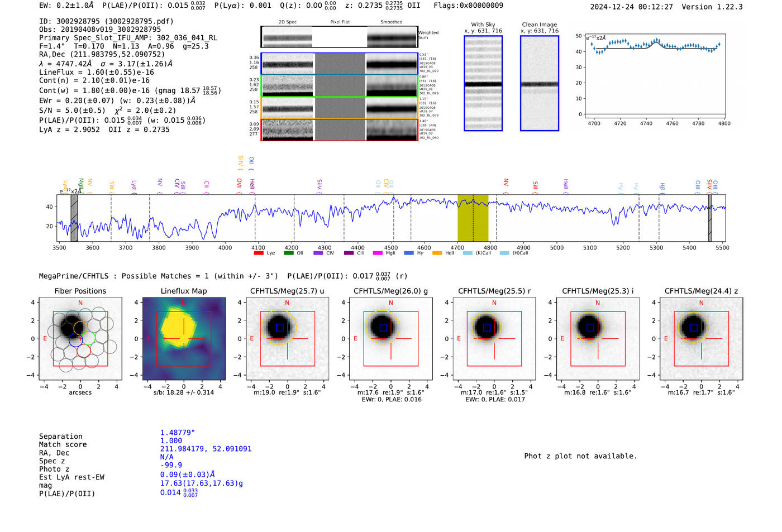Click the hatched gray region near 3550 Å

pos(74,218)
